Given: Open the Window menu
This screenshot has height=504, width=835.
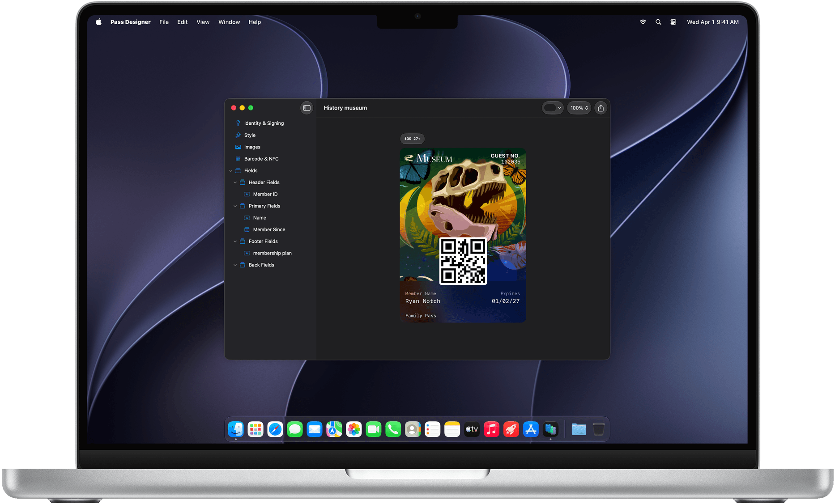Looking at the screenshot, I should click(x=229, y=22).
